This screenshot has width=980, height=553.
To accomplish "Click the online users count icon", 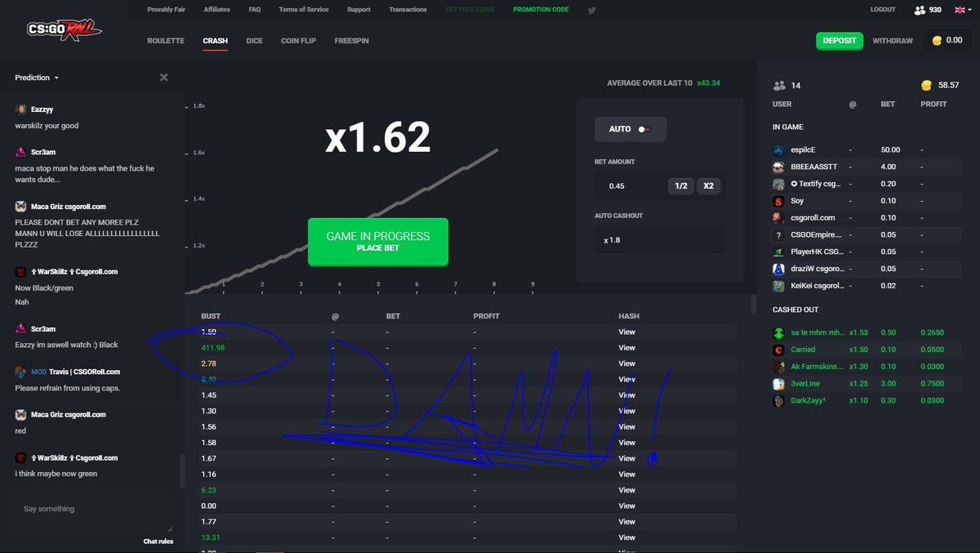I will click(920, 10).
